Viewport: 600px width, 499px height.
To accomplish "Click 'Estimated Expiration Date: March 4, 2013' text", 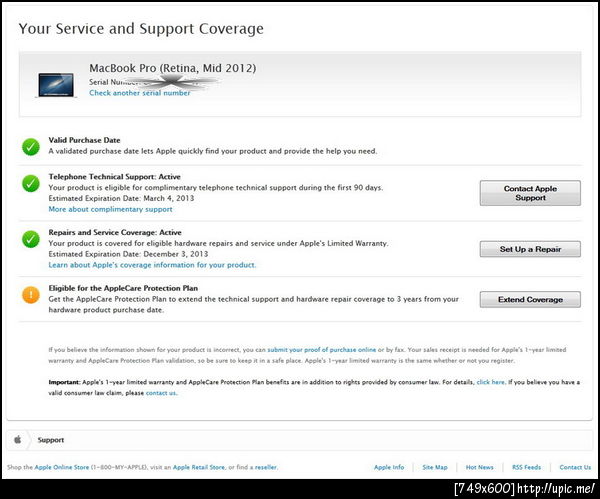I will 121,198.
